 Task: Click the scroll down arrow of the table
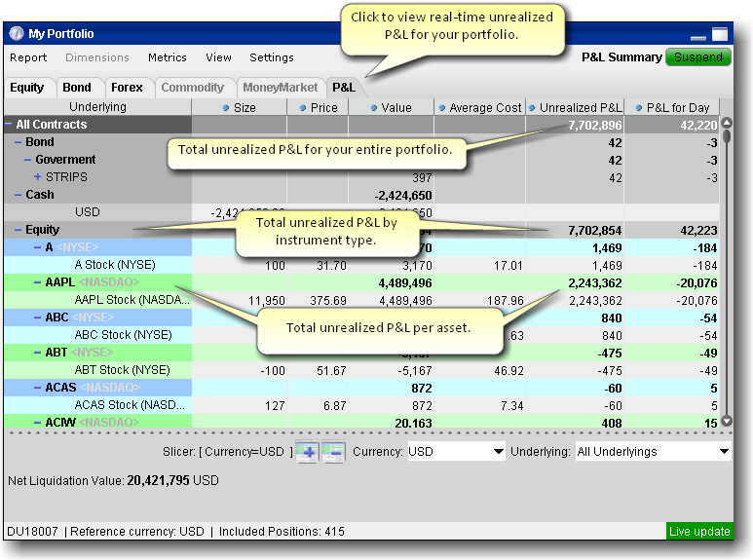pyautogui.click(x=726, y=421)
